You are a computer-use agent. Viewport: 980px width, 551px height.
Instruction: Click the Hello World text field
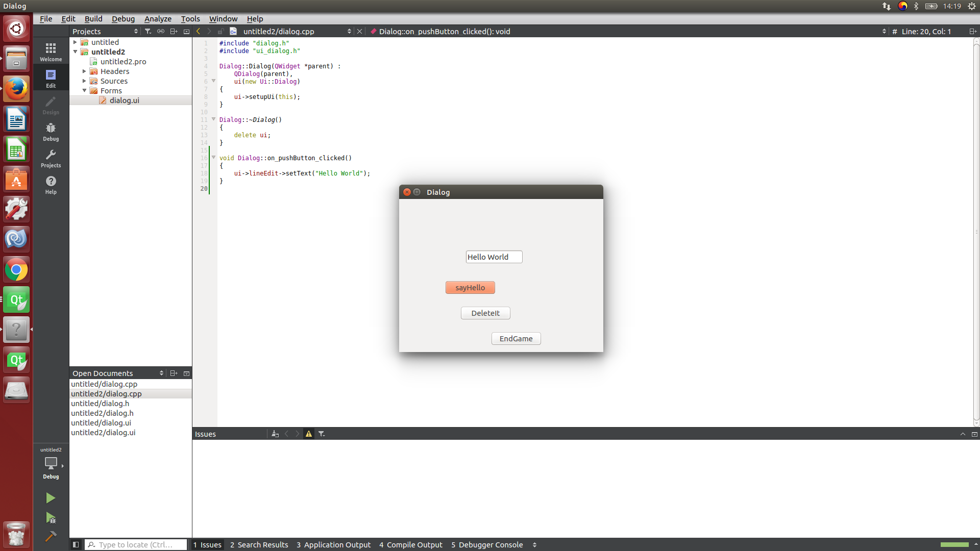pyautogui.click(x=494, y=257)
